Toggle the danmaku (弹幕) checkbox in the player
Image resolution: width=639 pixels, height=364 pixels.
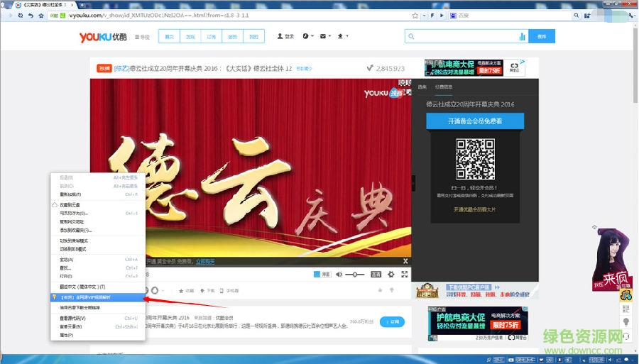(317, 274)
